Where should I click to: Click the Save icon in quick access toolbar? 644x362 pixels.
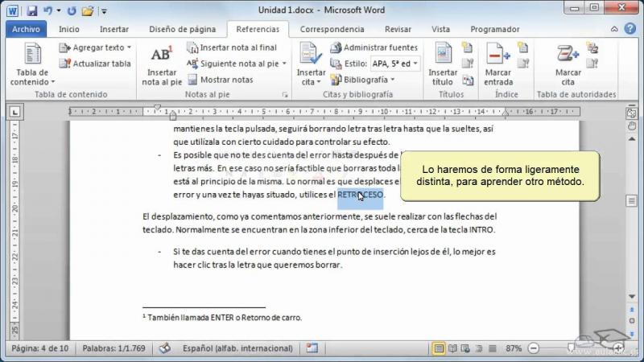[31, 10]
